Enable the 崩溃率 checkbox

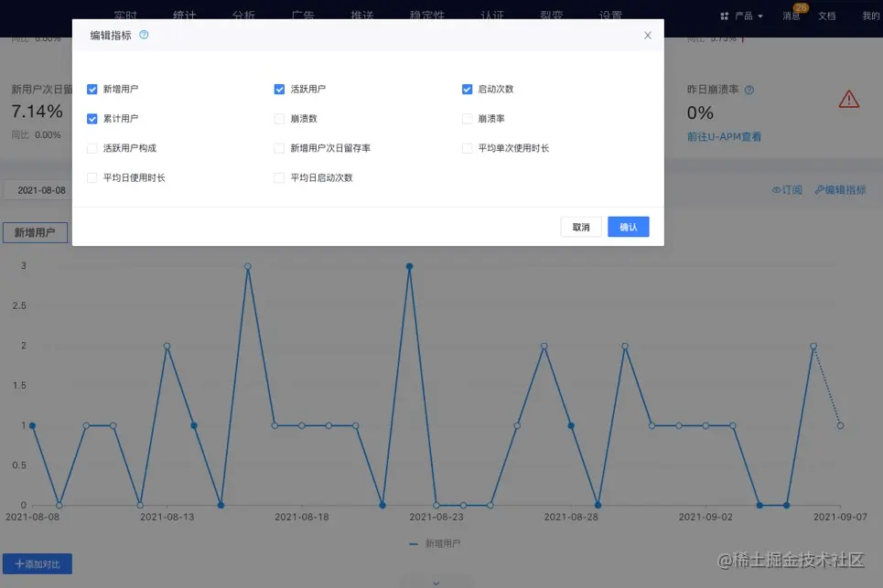[x=467, y=119]
